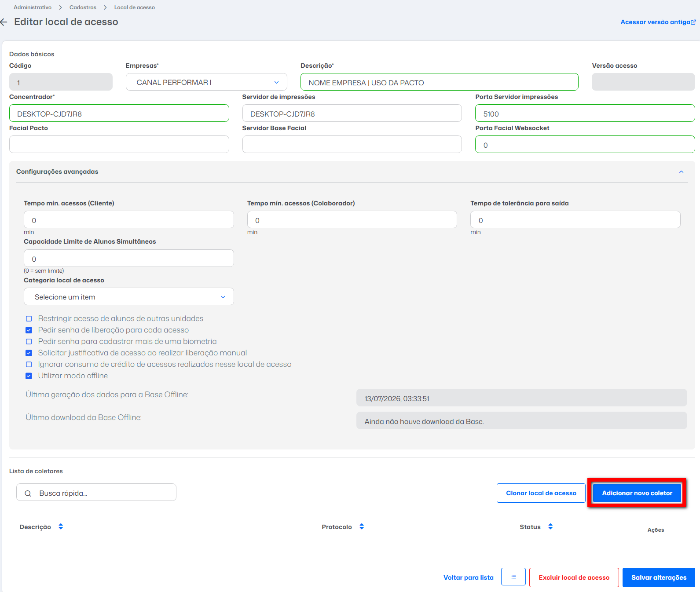Focus the Porta Facial Websocket field

click(585, 144)
